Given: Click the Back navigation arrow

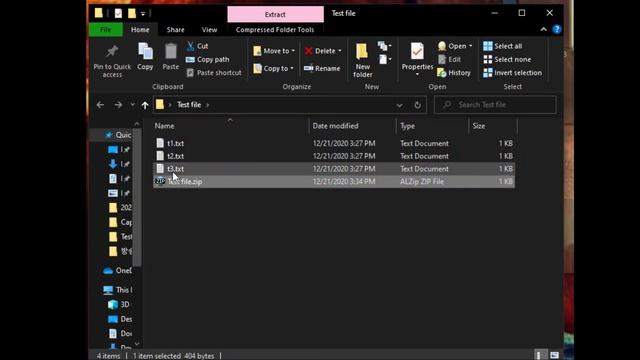Looking at the screenshot, I should pos(100,105).
